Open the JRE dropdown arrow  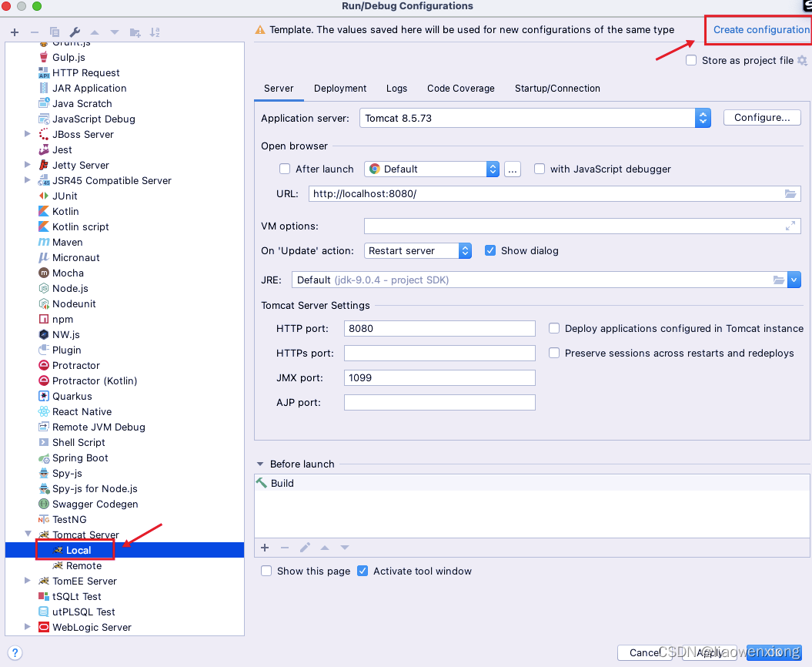point(794,280)
